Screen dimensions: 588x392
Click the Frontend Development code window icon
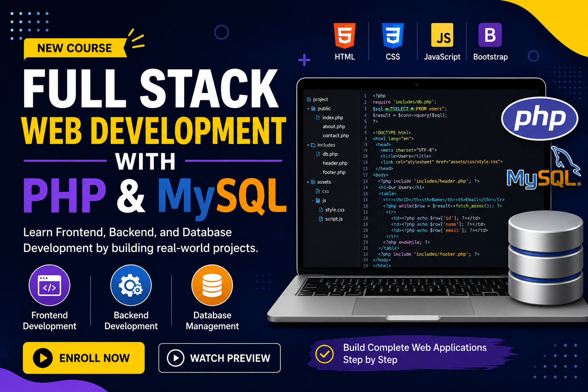coord(49,285)
